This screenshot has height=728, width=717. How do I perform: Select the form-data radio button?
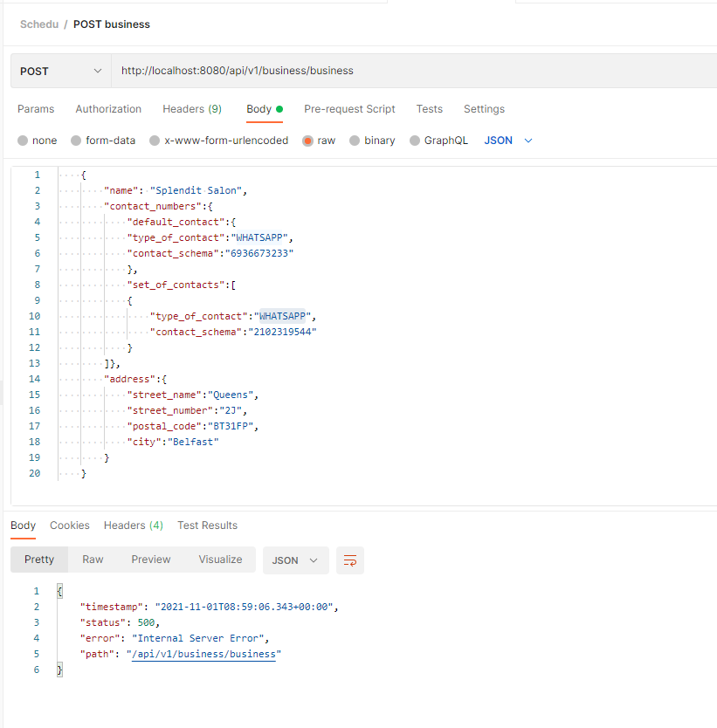[x=76, y=141]
